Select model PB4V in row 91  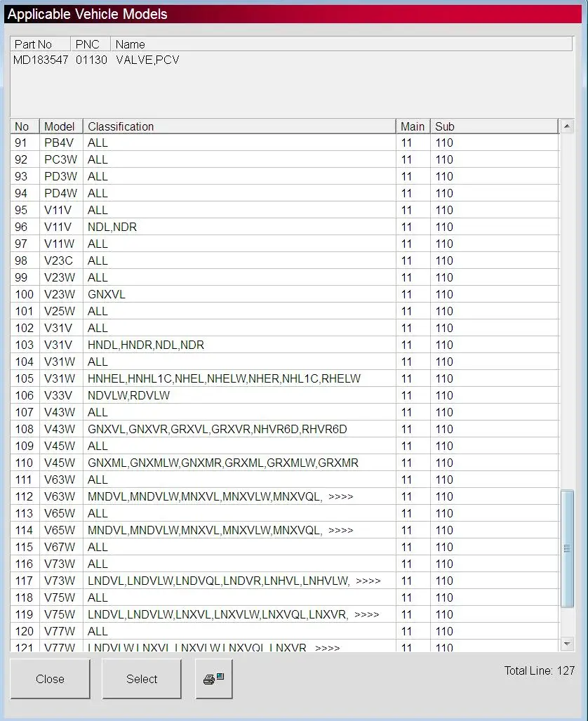[x=59, y=143]
